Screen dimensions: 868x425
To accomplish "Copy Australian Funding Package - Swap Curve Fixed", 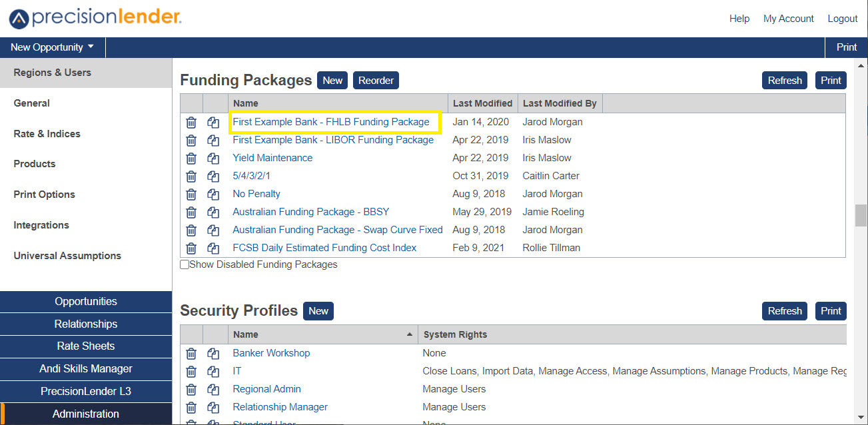I will (x=213, y=230).
